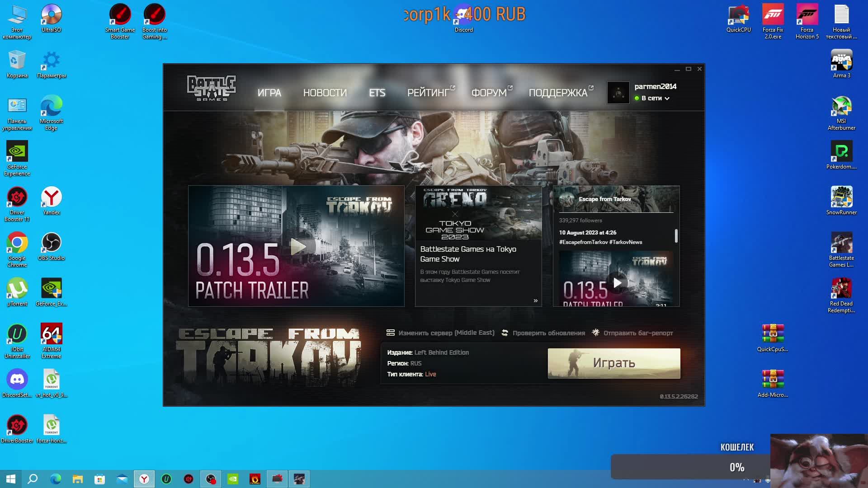
Task: Click the social feed scrollbar
Action: [x=676, y=235]
